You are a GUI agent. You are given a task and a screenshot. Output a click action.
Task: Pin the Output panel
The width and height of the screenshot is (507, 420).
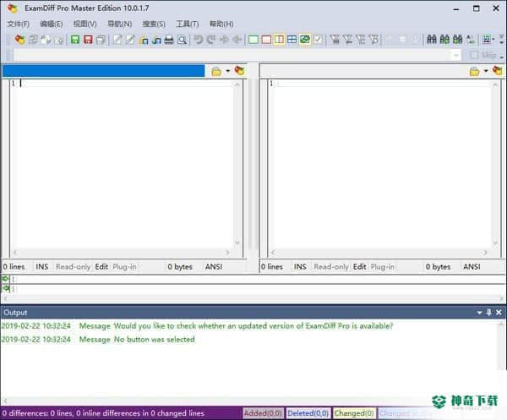(489, 313)
